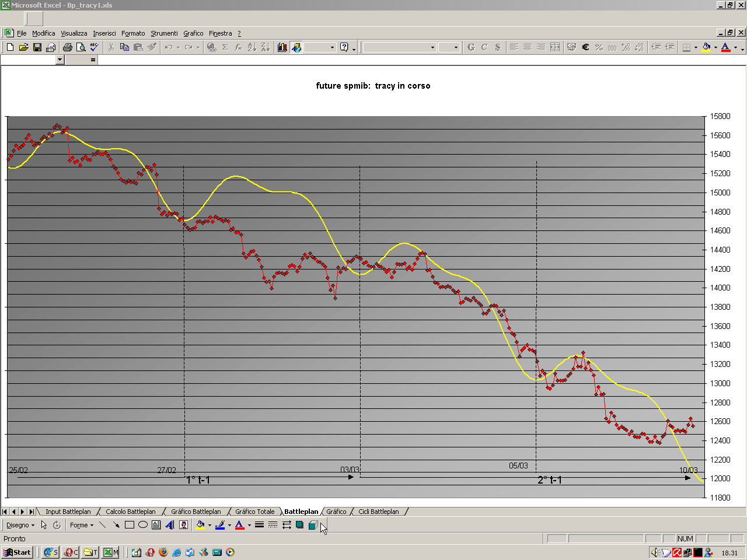Screen dimensions: 747x560
Task: Click the Copy icon in the toolbar
Action: tap(124, 47)
